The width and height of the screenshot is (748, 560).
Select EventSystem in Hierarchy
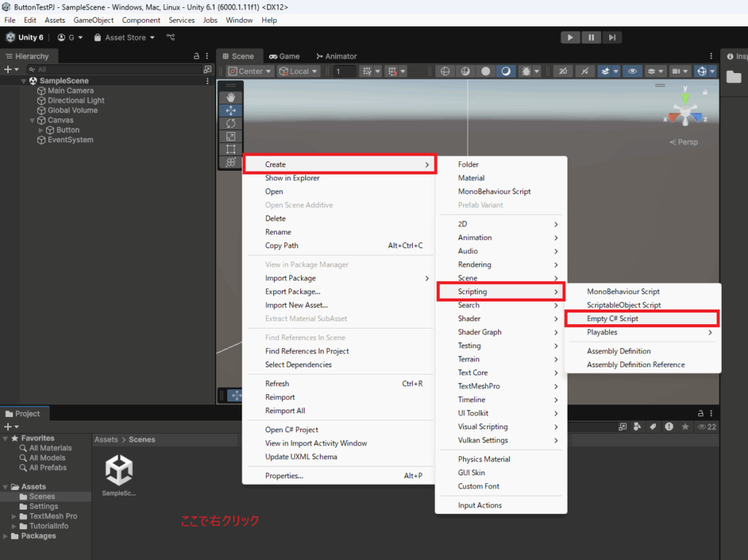coord(70,139)
